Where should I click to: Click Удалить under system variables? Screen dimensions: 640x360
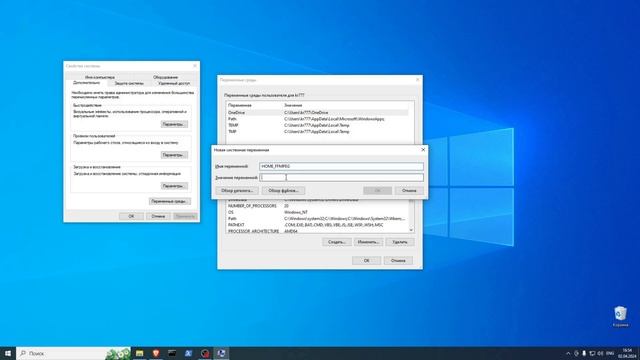pos(400,242)
